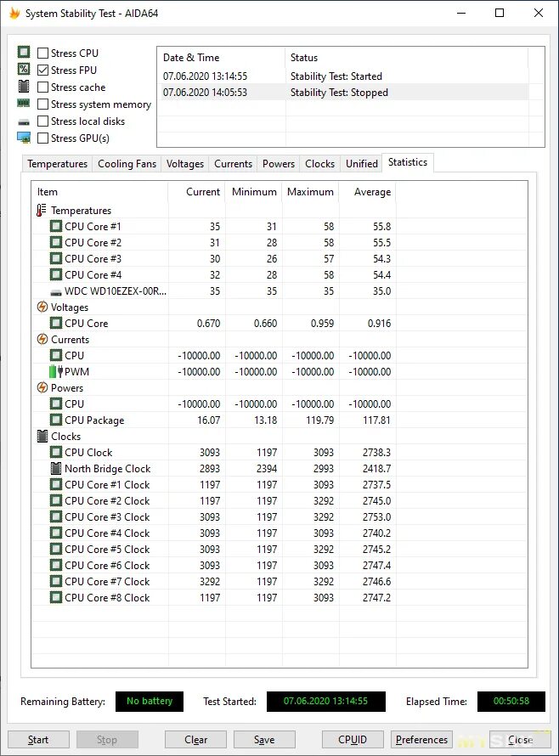Click the Maximum column header
Image resolution: width=559 pixels, height=756 pixels.
[x=310, y=192]
